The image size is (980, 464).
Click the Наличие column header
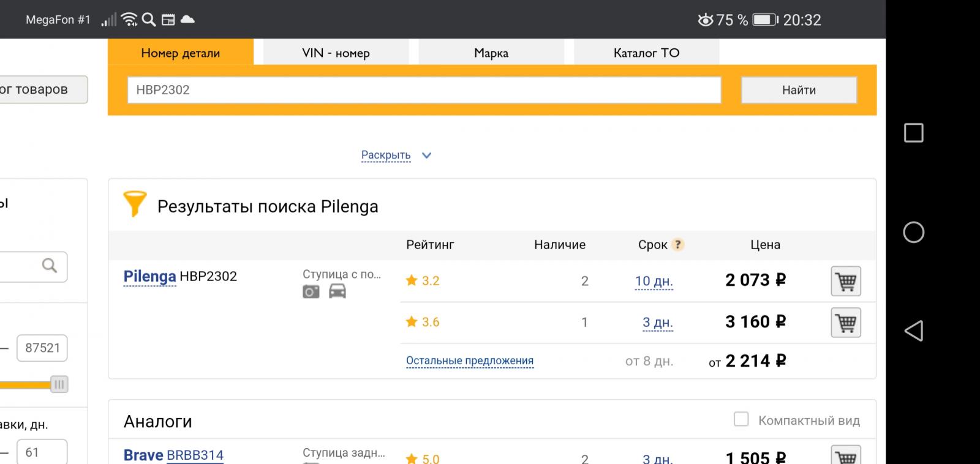click(560, 245)
